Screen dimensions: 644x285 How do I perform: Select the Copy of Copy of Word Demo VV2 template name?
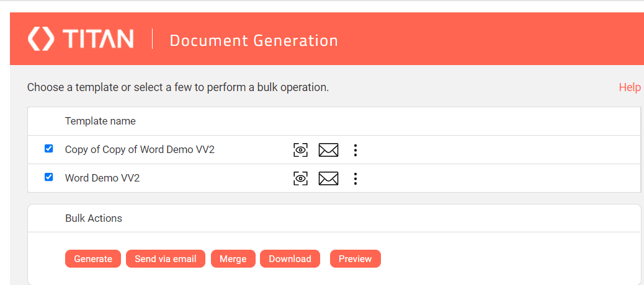tap(140, 149)
